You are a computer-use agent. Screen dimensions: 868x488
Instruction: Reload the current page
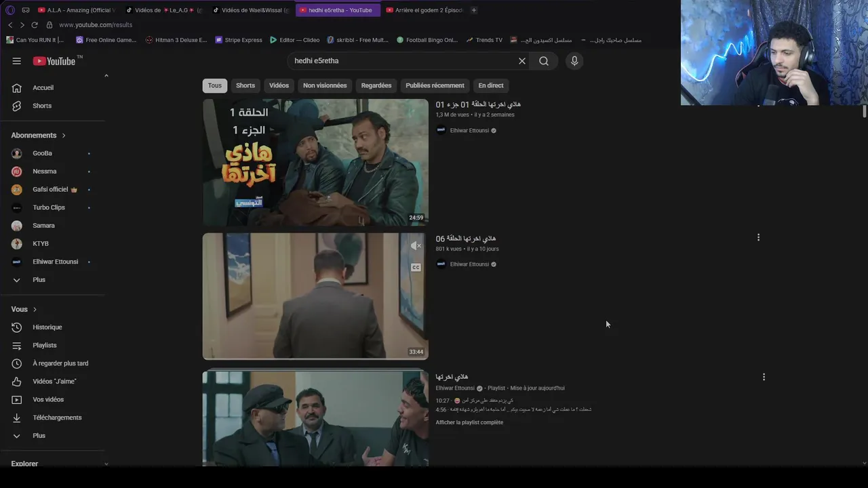(x=35, y=25)
